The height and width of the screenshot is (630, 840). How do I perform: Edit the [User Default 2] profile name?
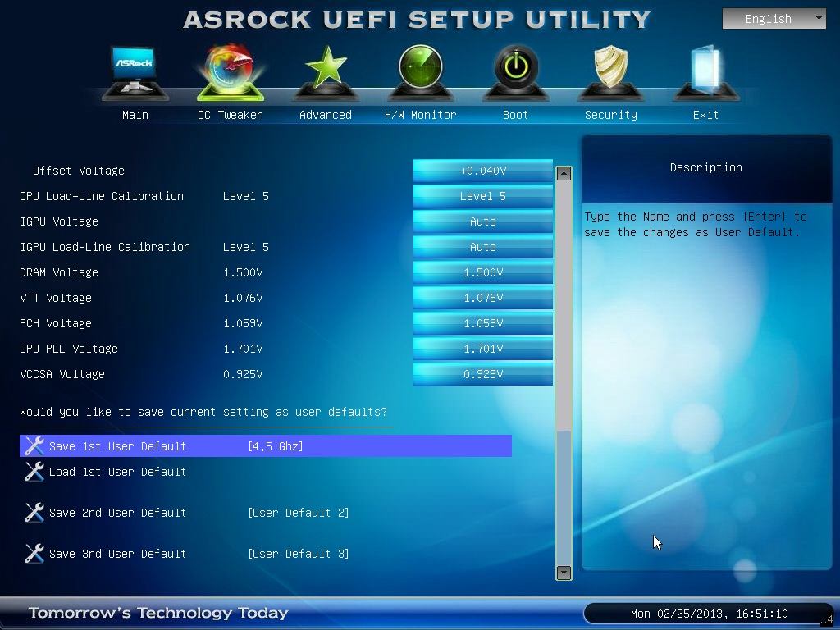(299, 513)
